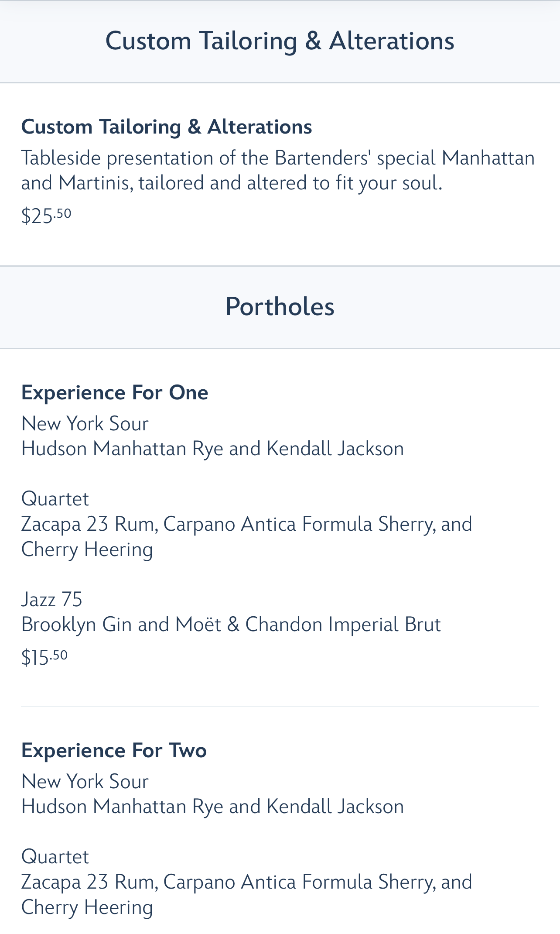Tap New York Sour under Experience For Two
The image size is (560, 934).
(85, 782)
